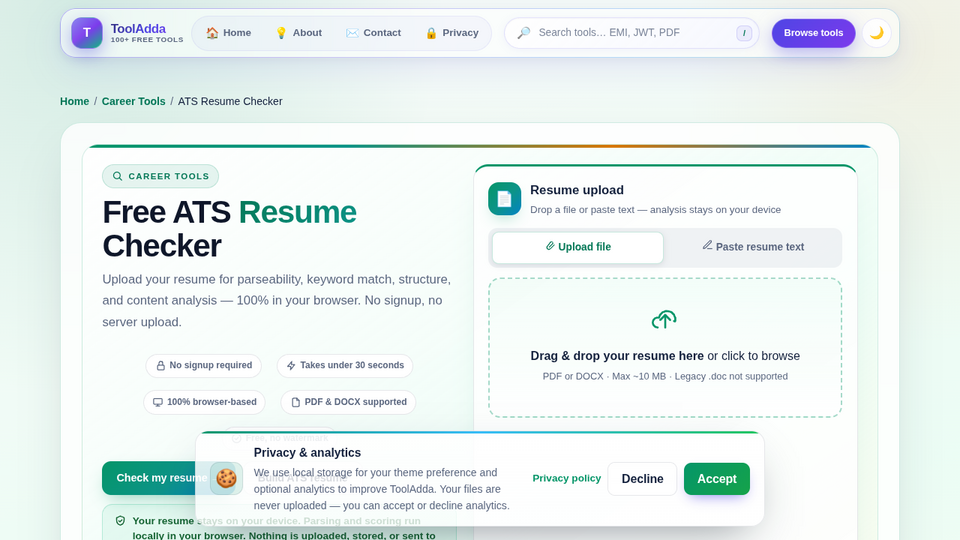Click the No signup required chip

tap(204, 366)
